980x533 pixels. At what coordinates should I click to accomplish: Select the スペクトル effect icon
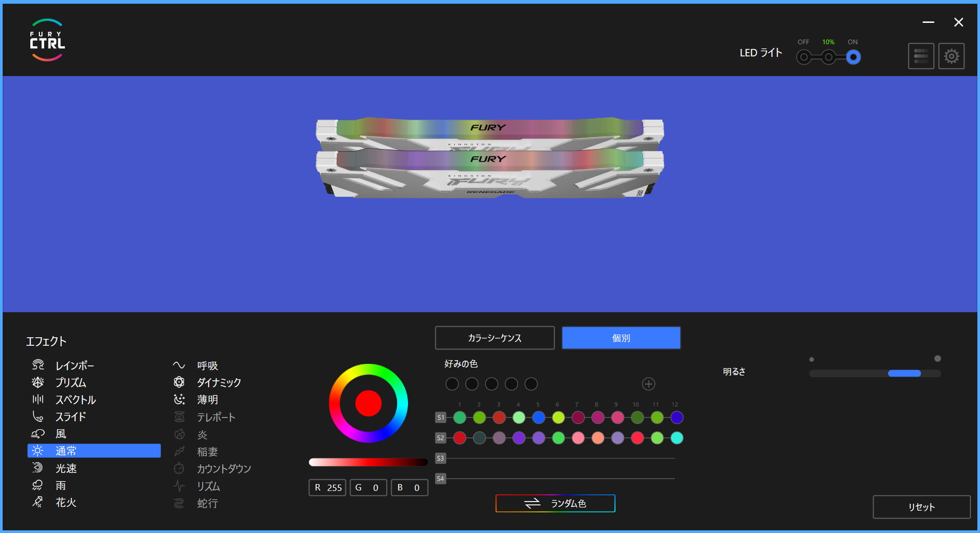pyautogui.click(x=38, y=399)
